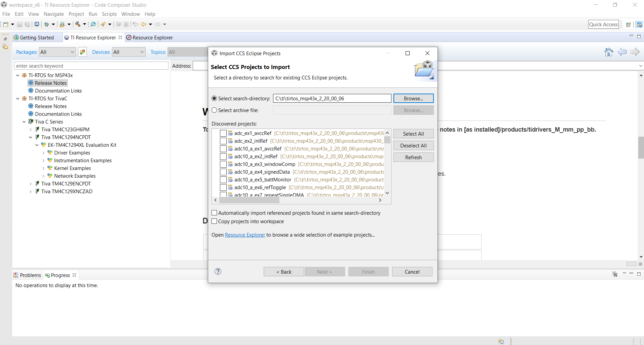Click the Last Edit Location toolbar icon
Viewport: 644px width, 345px height.
click(136, 24)
